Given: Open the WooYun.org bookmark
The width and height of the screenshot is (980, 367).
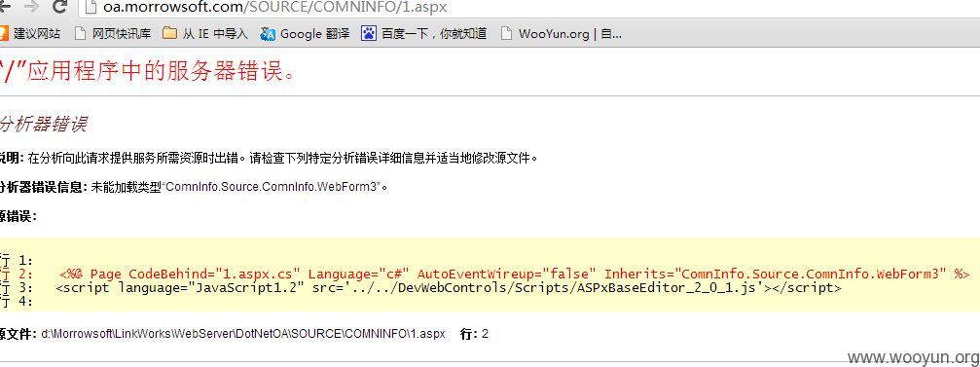Looking at the screenshot, I should [x=562, y=34].
